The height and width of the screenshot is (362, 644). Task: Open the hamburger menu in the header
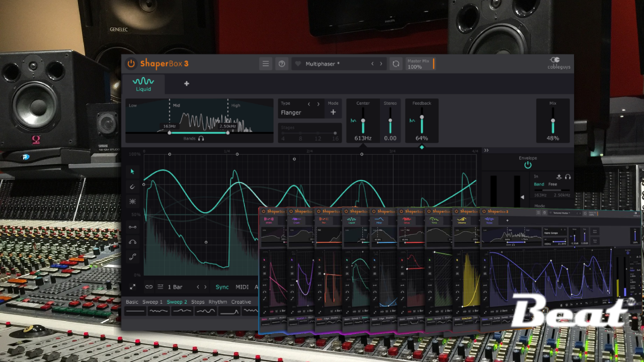coord(266,64)
